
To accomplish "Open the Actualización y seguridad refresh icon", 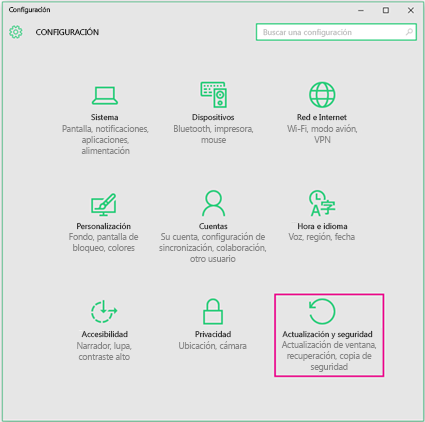I will coord(322,311).
